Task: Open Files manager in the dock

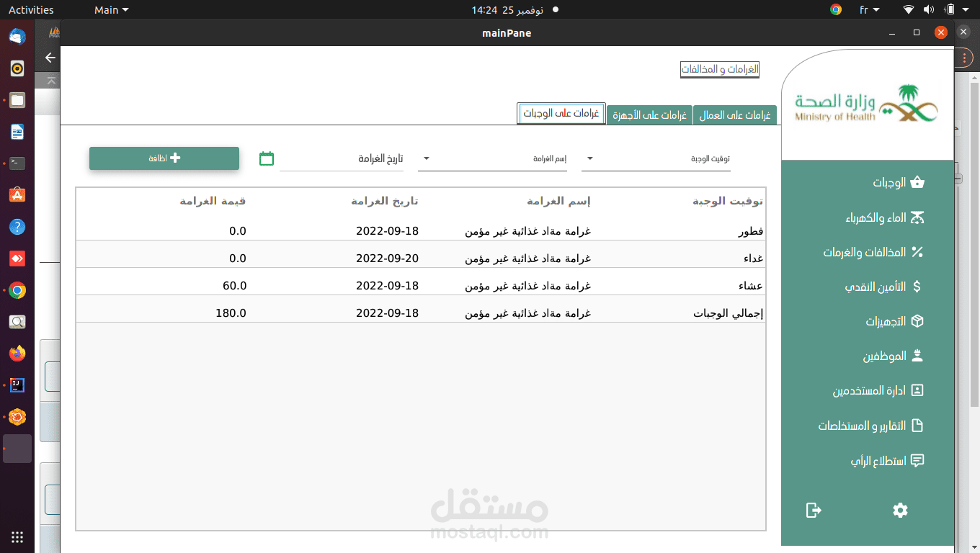Action: (17, 100)
